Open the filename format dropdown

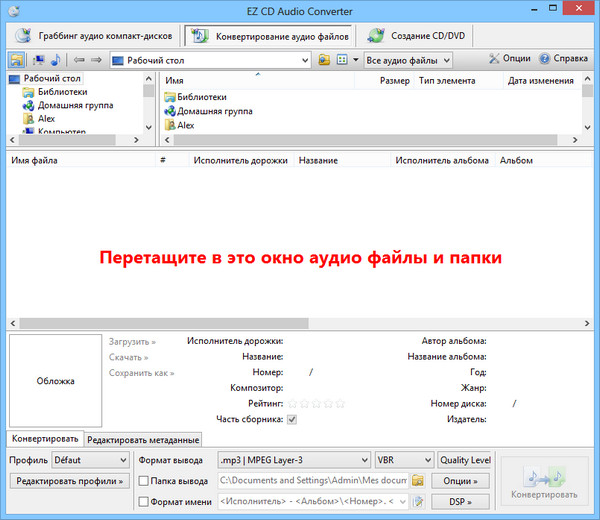point(313,501)
